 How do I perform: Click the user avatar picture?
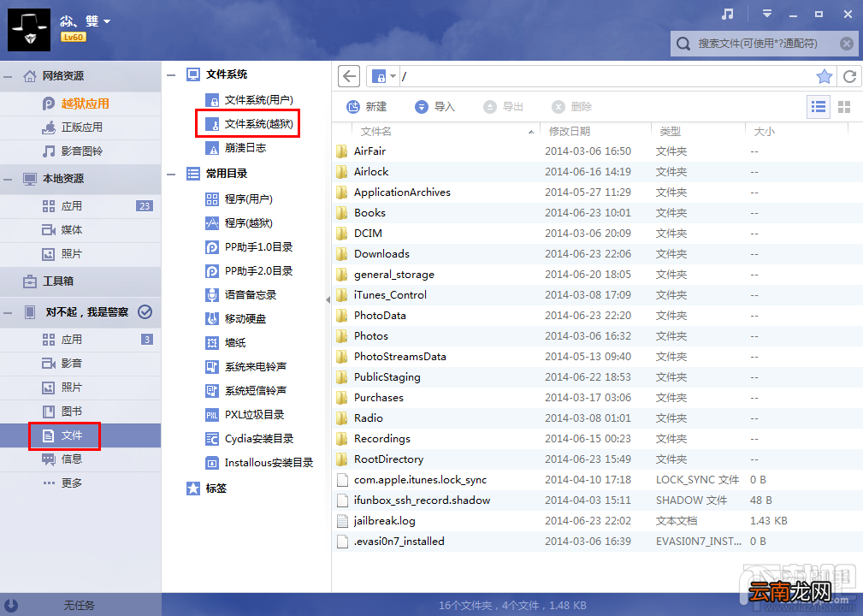28,30
